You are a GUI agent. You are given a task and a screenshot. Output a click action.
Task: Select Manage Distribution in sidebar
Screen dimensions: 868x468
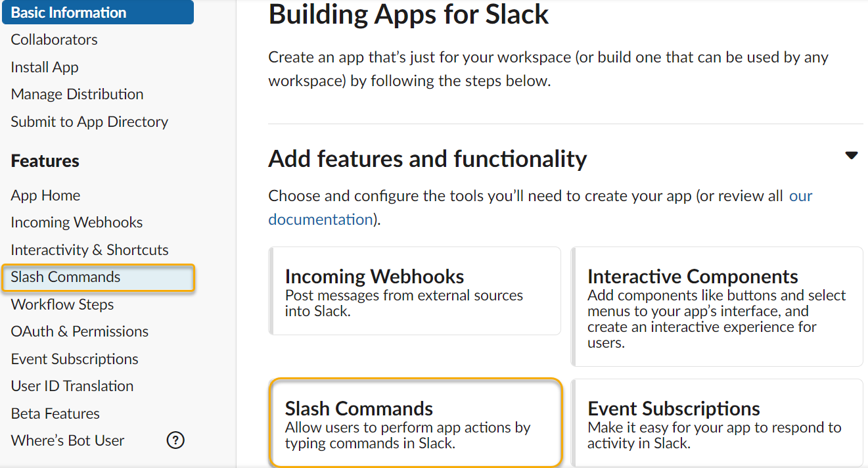pyautogui.click(x=77, y=94)
